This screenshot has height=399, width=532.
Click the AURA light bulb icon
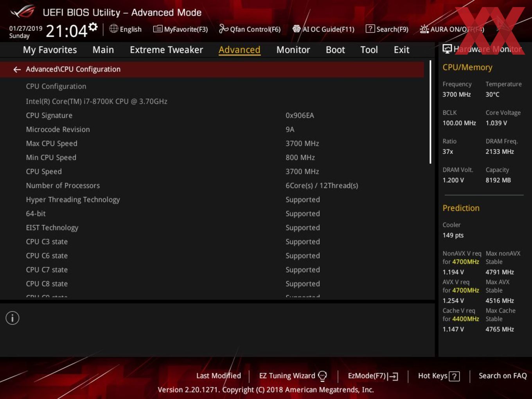click(424, 29)
